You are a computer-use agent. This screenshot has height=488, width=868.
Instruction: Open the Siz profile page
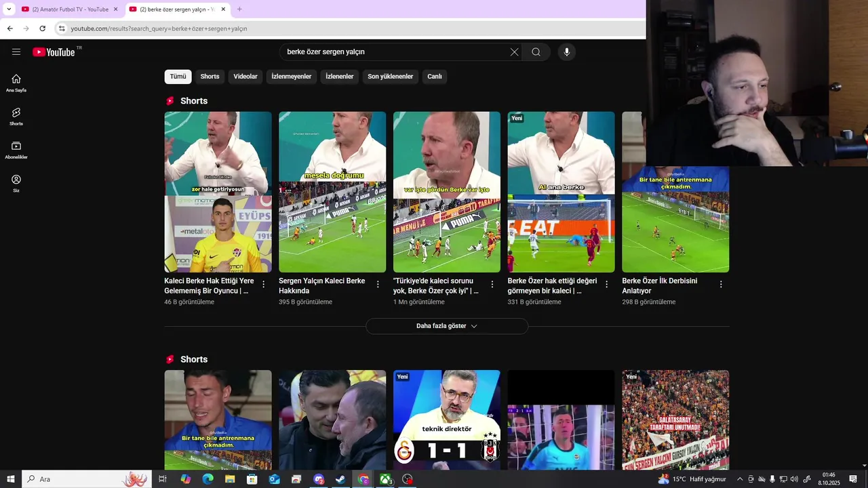click(16, 183)
